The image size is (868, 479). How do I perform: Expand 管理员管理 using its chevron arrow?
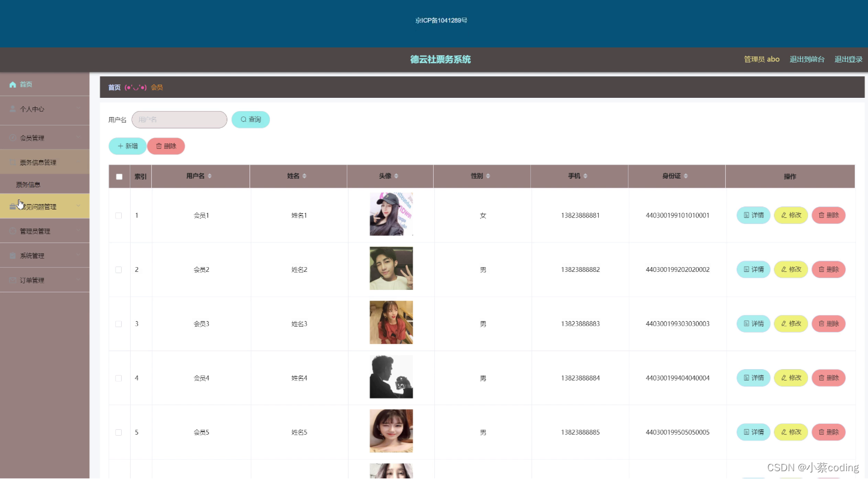point(79,231)
